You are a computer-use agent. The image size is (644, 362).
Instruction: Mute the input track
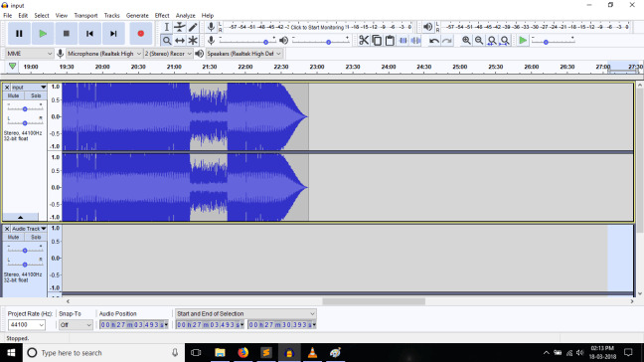(13, 95)
